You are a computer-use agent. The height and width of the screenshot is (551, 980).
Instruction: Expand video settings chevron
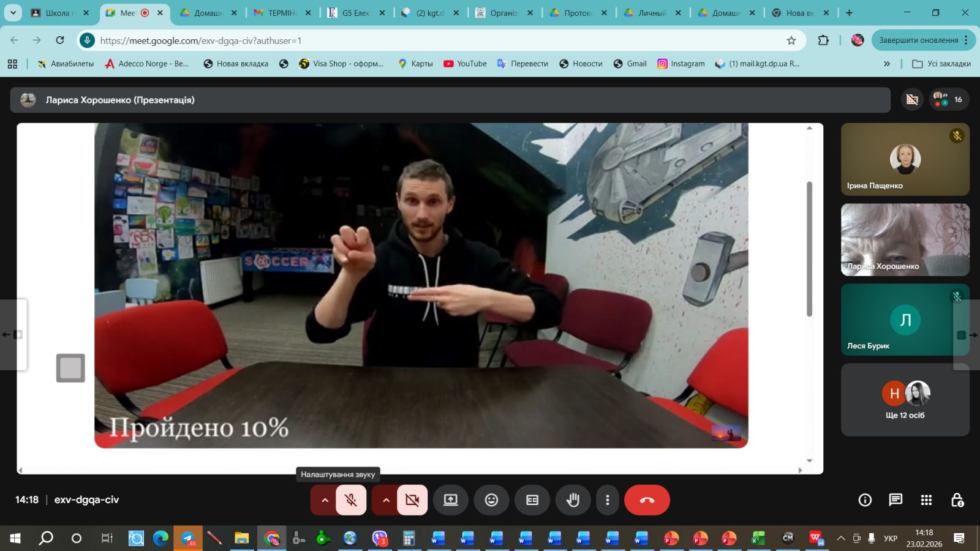386,500
